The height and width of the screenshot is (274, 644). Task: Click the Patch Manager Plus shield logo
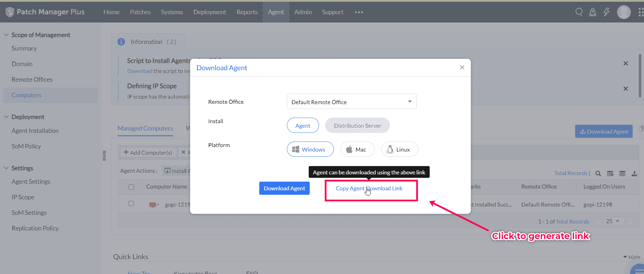10,12
